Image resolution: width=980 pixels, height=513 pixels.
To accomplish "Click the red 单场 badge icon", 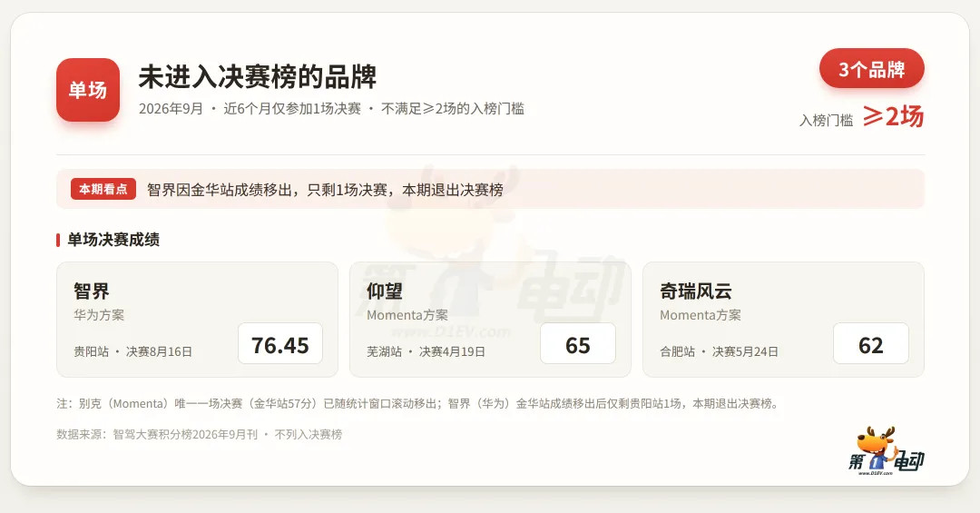I will pos(88,90).
